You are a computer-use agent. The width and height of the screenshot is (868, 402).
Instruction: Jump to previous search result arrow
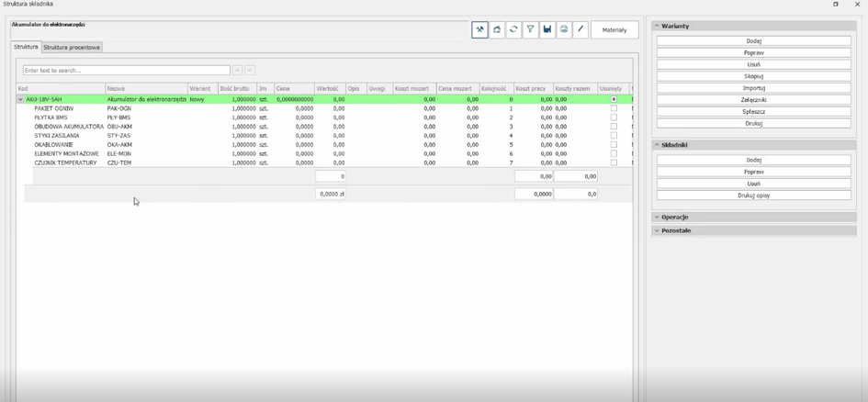(x=237, y=70)
